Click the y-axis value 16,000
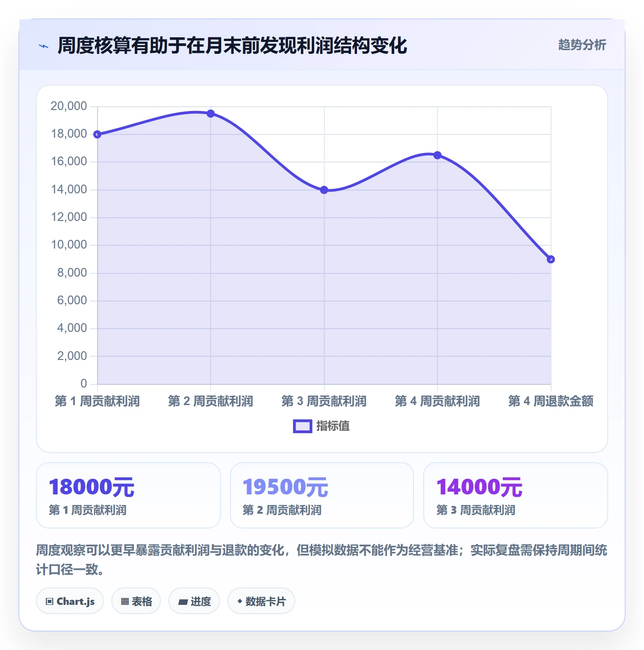Screen dimensions: 644x650 point(69,162)
